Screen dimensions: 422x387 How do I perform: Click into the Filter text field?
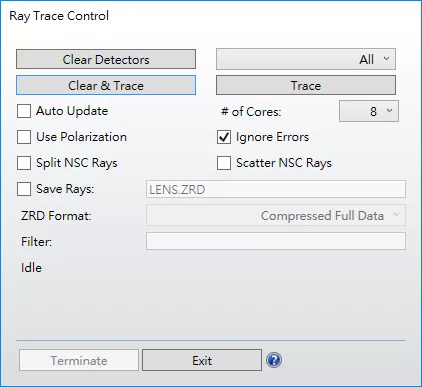click(276, 241)
